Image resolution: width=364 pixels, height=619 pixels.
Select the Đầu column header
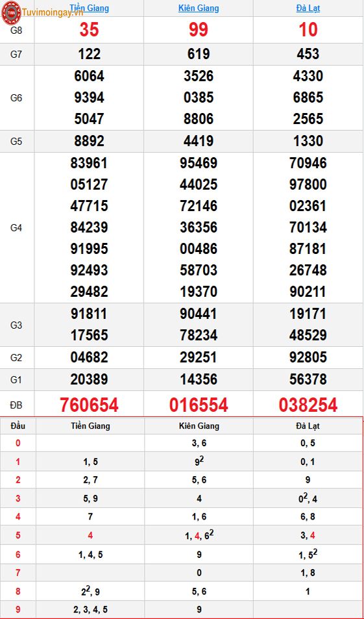[18, 426]
